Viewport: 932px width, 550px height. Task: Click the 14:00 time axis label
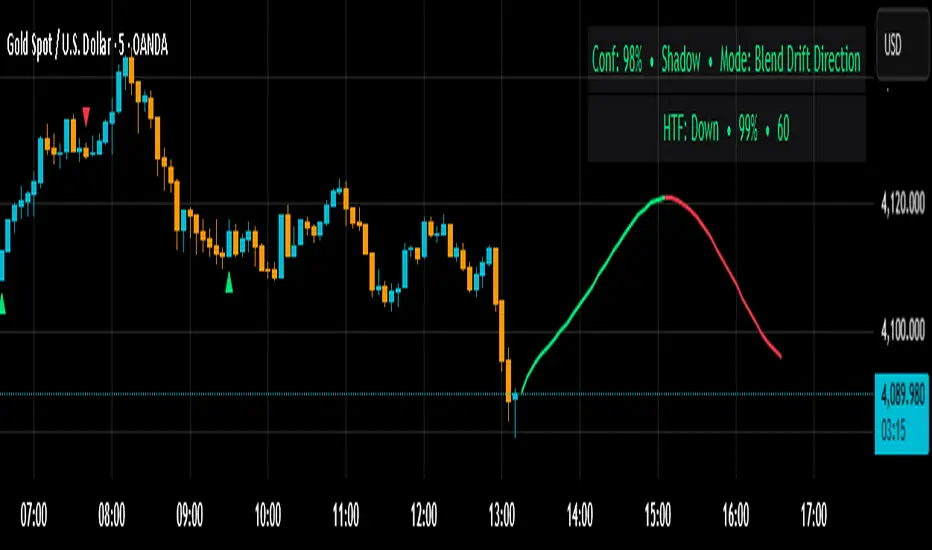point(580,515)
